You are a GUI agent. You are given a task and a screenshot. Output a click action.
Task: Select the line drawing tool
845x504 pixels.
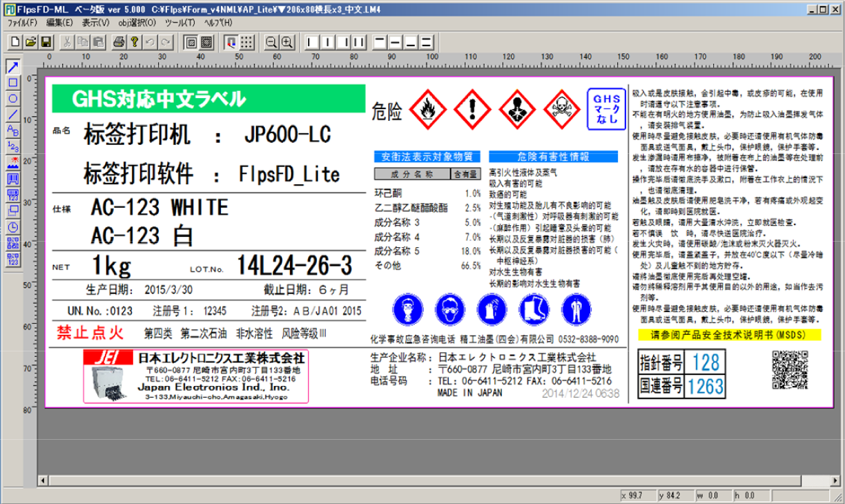tap(12, 115)
